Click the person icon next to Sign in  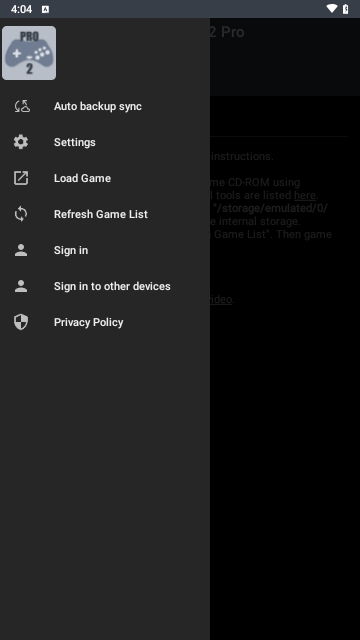(x=21, y=250)
